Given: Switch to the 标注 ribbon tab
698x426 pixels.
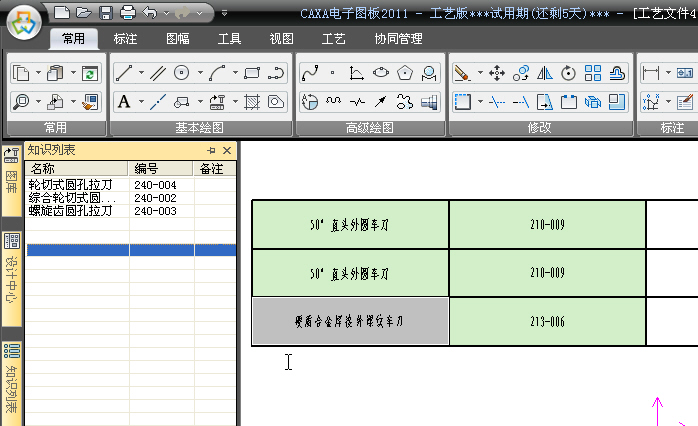Looking at the screenshot, I should (126, 39).
